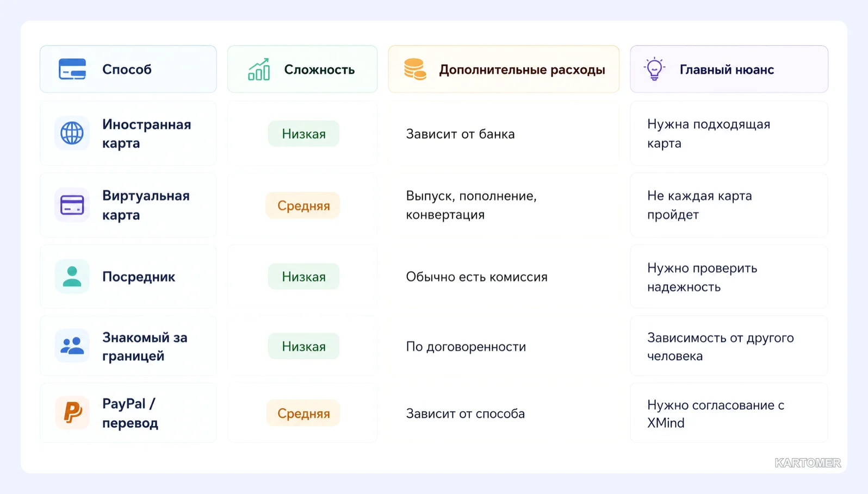Click the "Низкая" badge in the Посредник row
The width and height of the screenshot is (868, 494).
[303, 277]
